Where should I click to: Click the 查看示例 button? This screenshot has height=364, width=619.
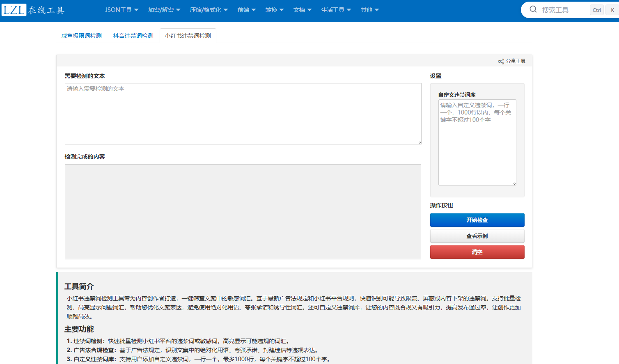coord(477,236)
